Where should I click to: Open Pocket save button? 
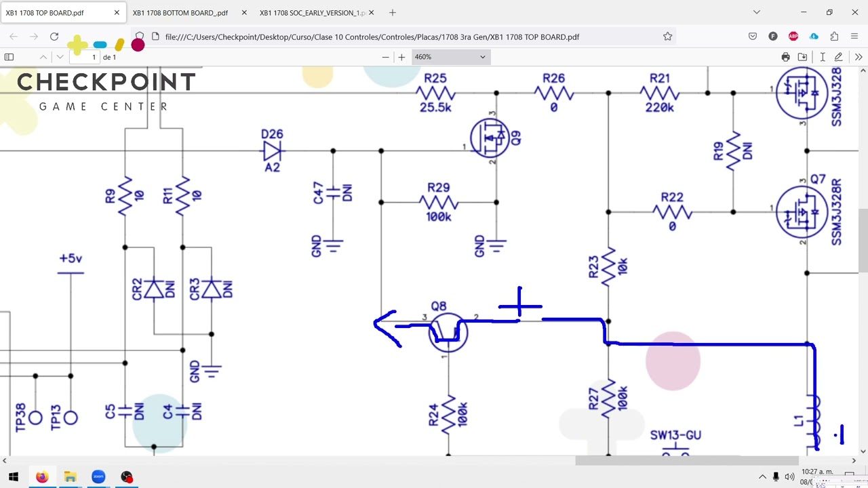coord(753,37)
